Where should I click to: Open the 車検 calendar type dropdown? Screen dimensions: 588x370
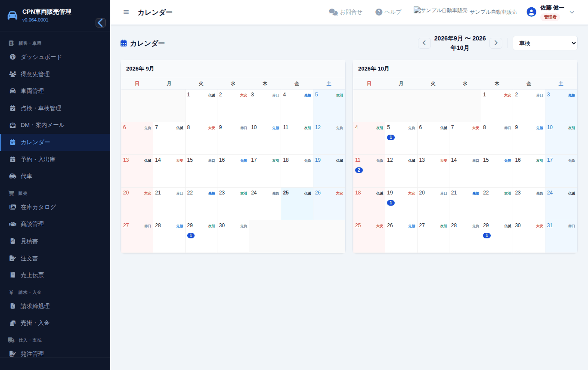(x=545, y=43)
